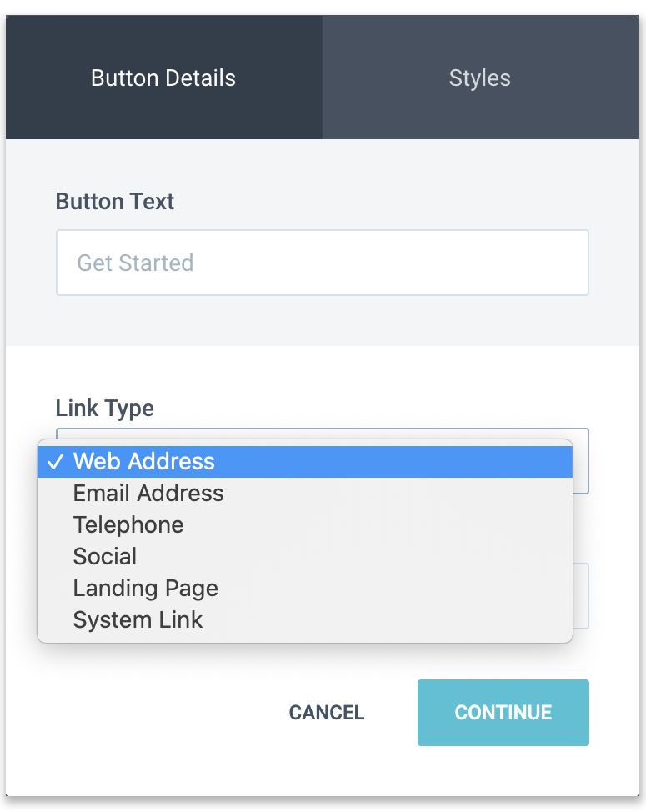
Task: Click the partly hidden field behind dropdown
Action: tap(581, 596)
